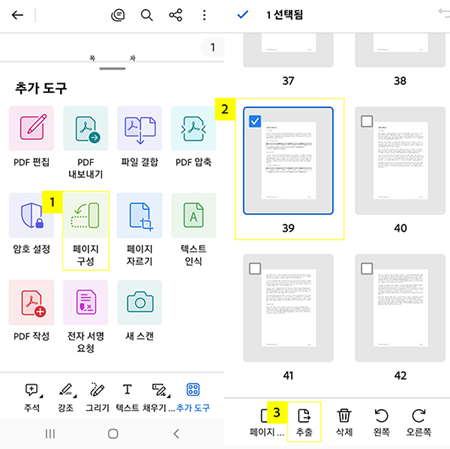Tap the page 39 thumbnail preview
The height and width of the screenshot is (449, 450).
[288, 161]
